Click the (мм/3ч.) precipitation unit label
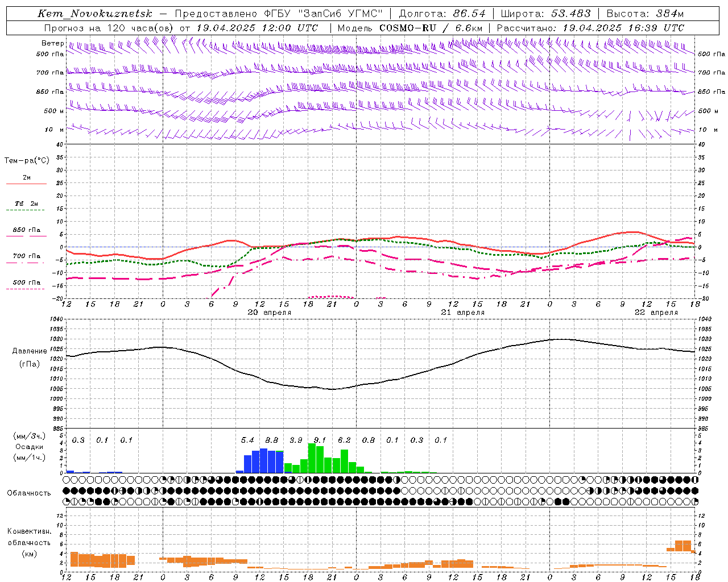The width and height of the screenshot is (728, 582). coord(29,436)
